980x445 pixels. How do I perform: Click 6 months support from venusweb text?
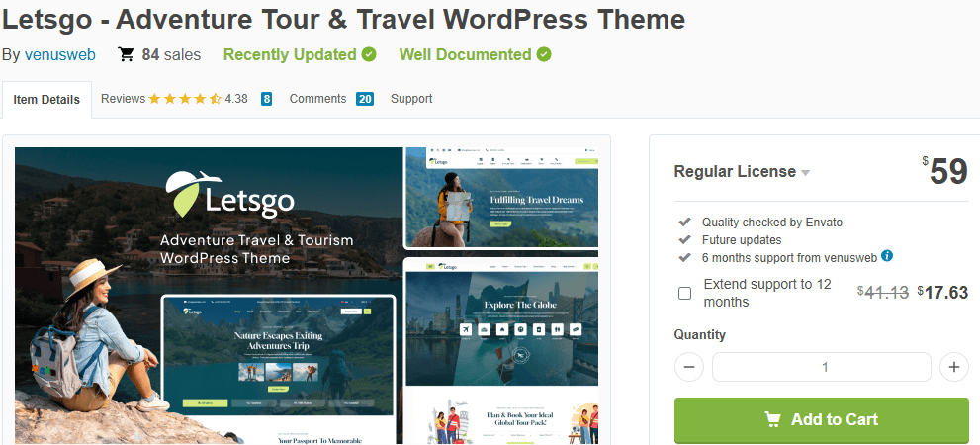[x=789, y=257]
